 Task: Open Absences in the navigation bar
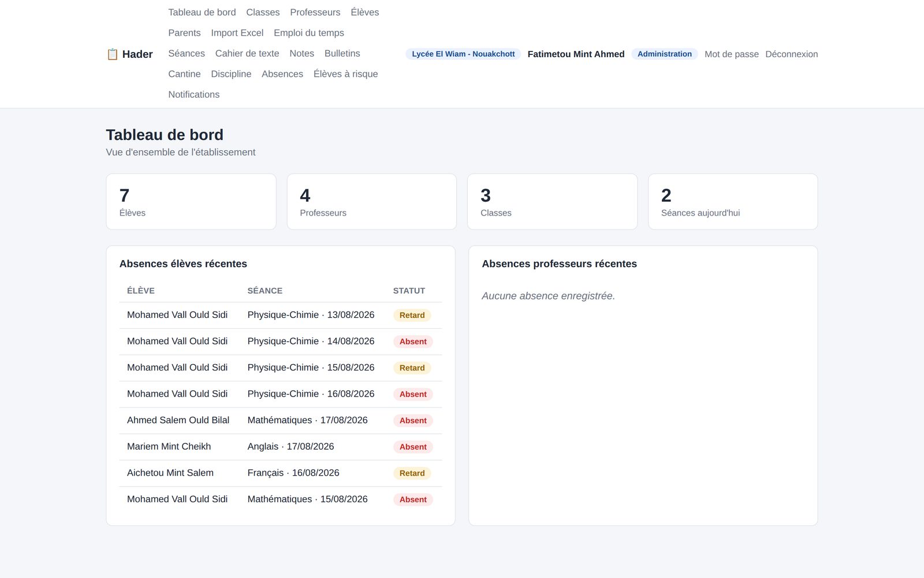click(282, 74)
